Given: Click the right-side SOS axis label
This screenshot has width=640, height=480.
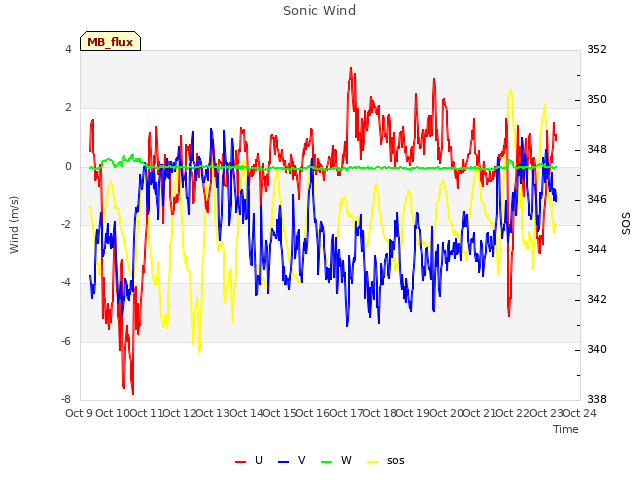Looking at the screenshot, I should 626,224.
